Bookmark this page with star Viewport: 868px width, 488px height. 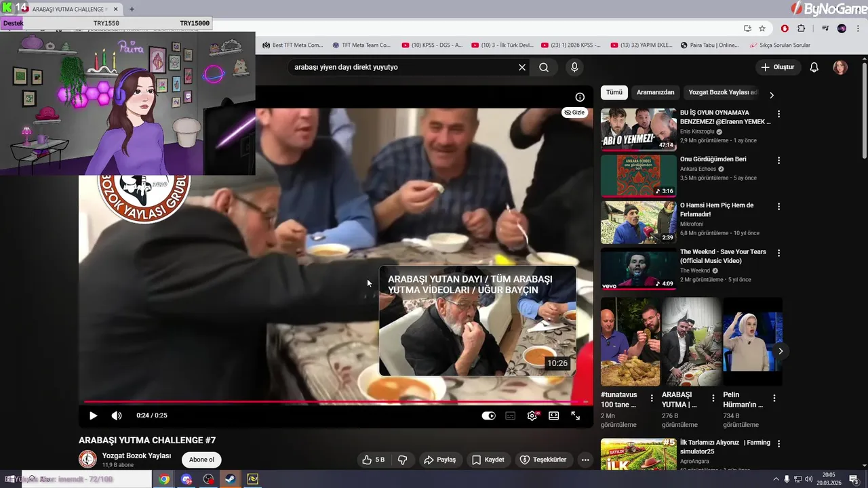pyautogui.click(x=762, y=28)
